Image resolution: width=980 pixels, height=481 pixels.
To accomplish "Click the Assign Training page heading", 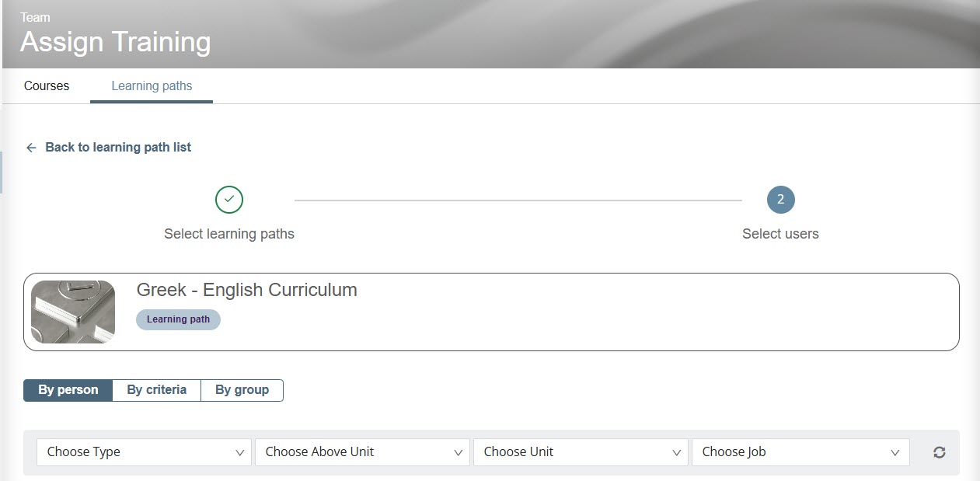I will [116, 42].
